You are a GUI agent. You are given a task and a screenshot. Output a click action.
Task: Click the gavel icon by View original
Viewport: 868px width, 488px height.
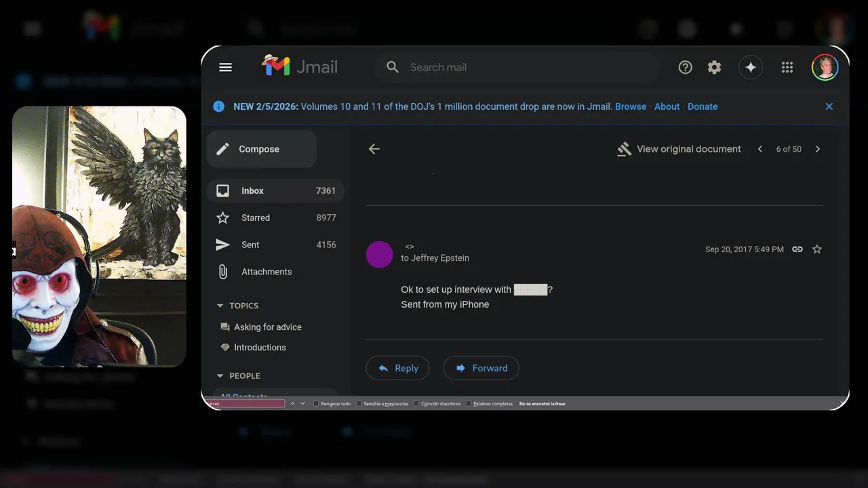pos(624,149)
